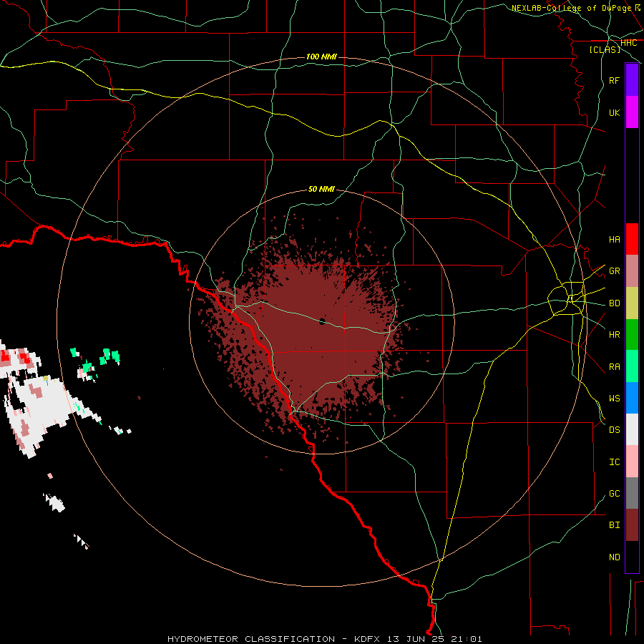Image resolution: width=644 pixels, height=644 pixels.
Task: Click the WS blue legend swatch
Action: 632,398
